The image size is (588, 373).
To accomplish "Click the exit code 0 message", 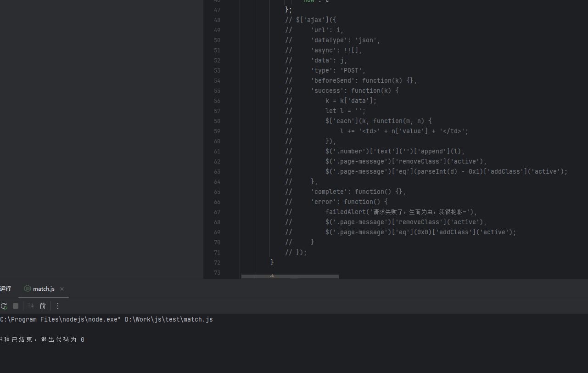I will [42, 340].
